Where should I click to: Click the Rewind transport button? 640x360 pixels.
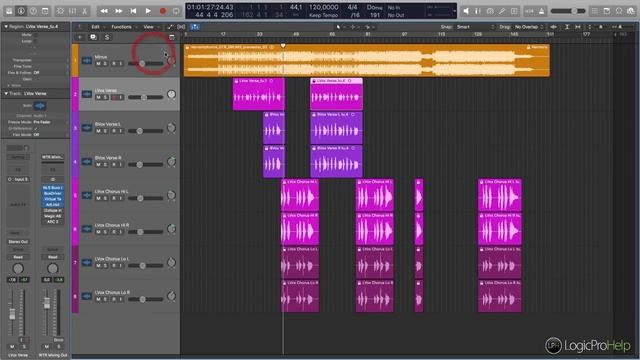[104, 11]
